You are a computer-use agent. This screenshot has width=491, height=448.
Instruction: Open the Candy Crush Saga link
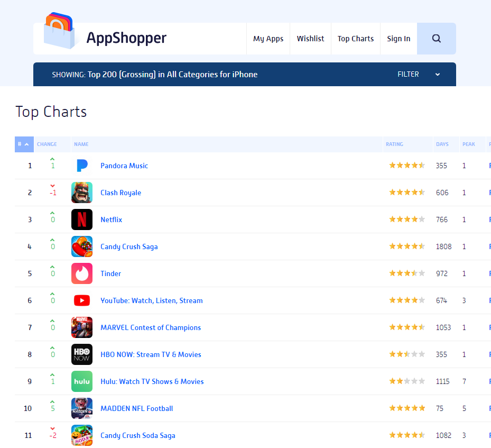click(x=129, y=246)
